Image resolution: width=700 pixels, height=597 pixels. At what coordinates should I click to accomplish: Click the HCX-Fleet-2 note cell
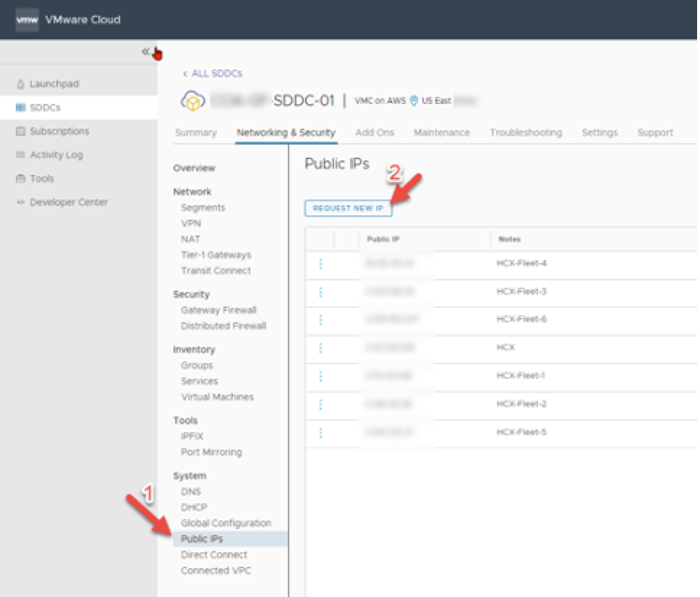521,404
